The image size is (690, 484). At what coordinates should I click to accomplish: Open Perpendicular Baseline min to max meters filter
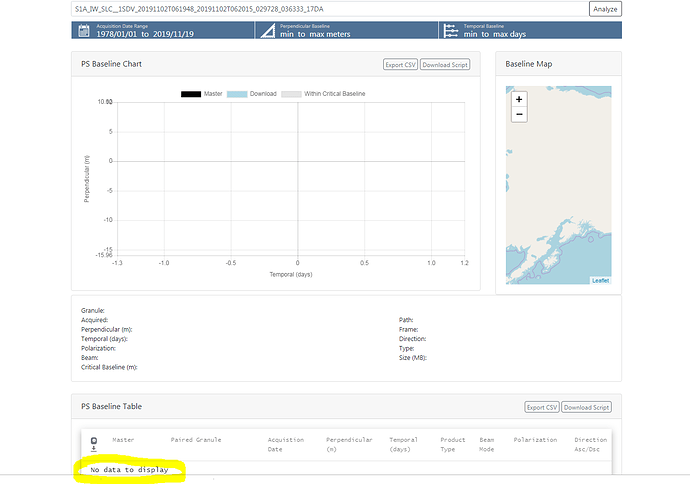coord(315,34)
